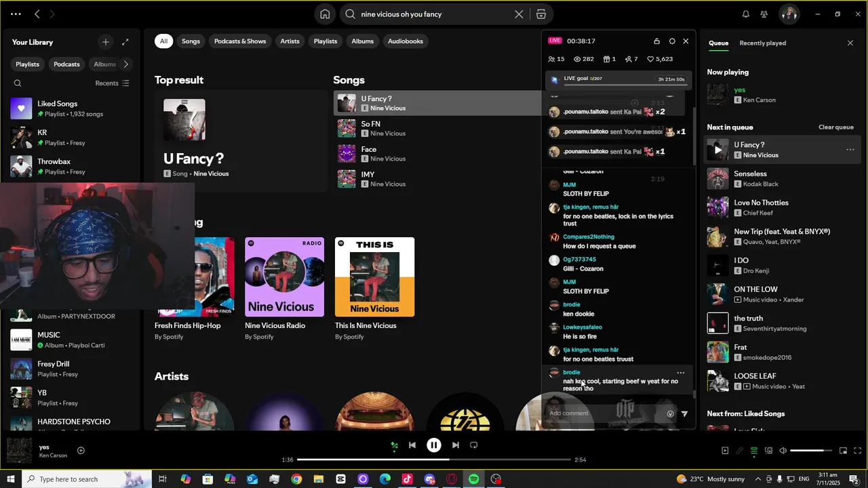Select Podcasts & Shows filter

click(x=240, y=41)
